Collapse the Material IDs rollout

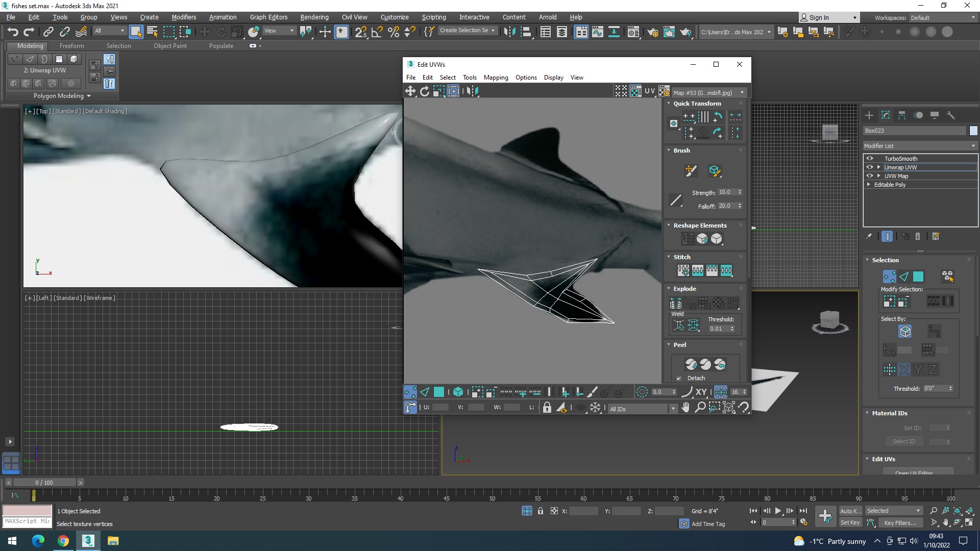[867, 413]
